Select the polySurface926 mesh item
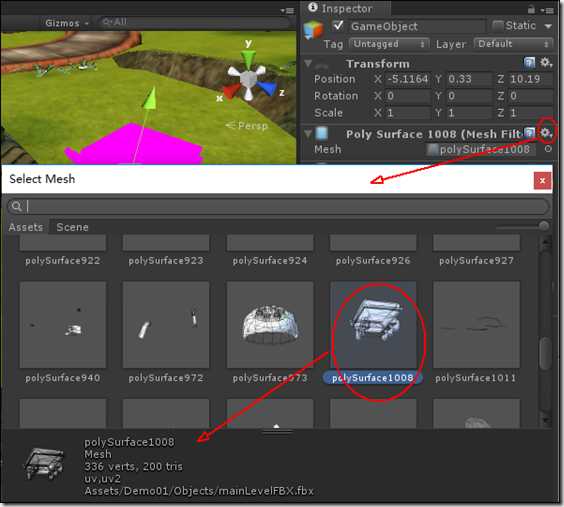 tap(373, 251)
